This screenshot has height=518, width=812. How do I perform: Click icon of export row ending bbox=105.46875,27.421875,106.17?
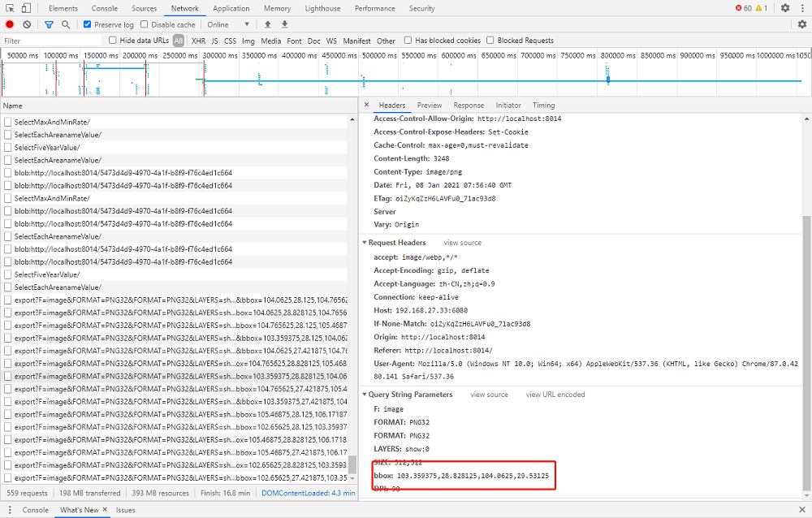[x=8, y=452]
